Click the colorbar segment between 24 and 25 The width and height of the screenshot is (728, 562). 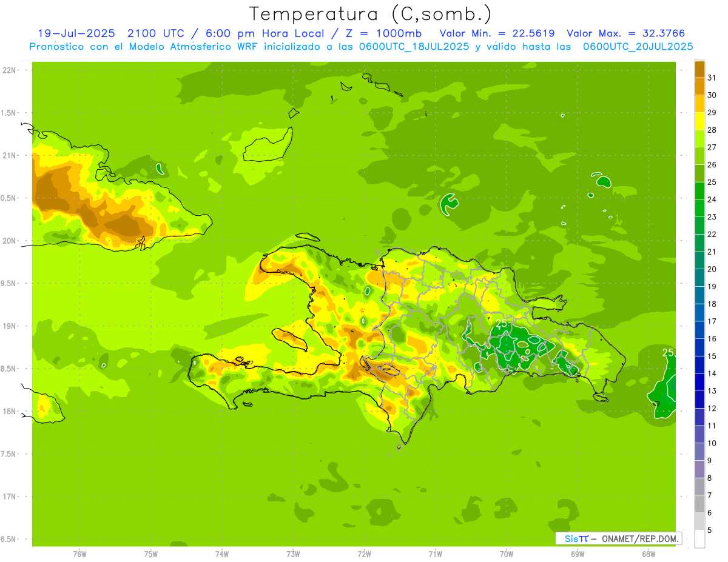click(x=699, y=190)
